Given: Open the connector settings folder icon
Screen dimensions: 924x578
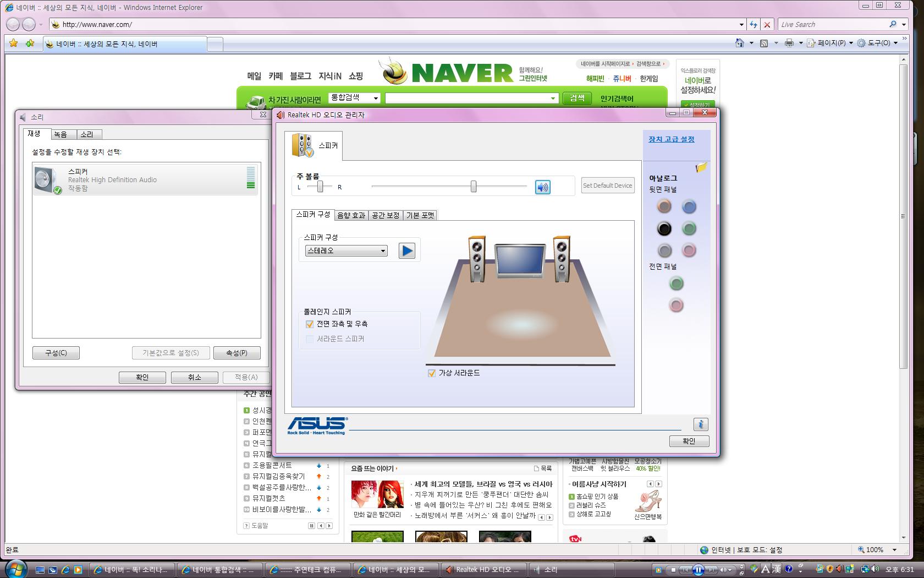Looking at the screenshot, I should tap(701, 167).
